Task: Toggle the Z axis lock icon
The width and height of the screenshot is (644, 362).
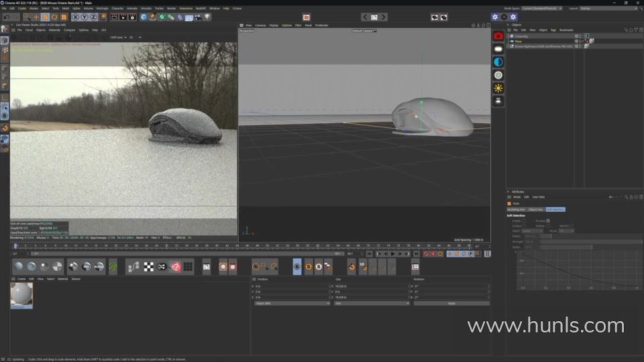Action: 93,17
